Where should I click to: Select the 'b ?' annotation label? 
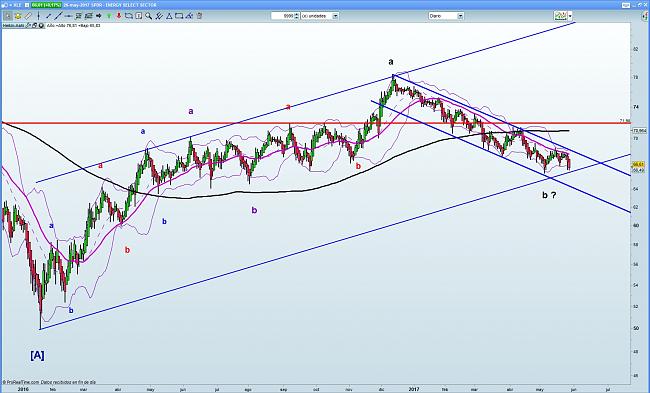[x=549, y=195]
